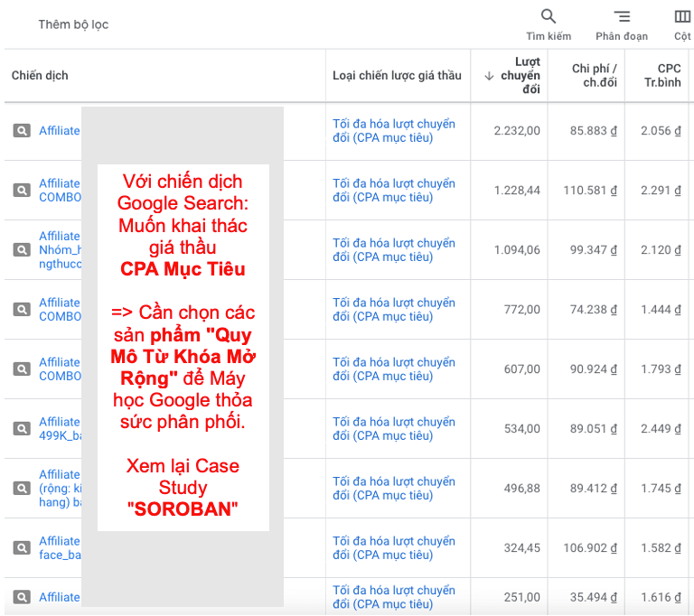Select conversions value 607,00
694x616 pixels.
point(521,369)
